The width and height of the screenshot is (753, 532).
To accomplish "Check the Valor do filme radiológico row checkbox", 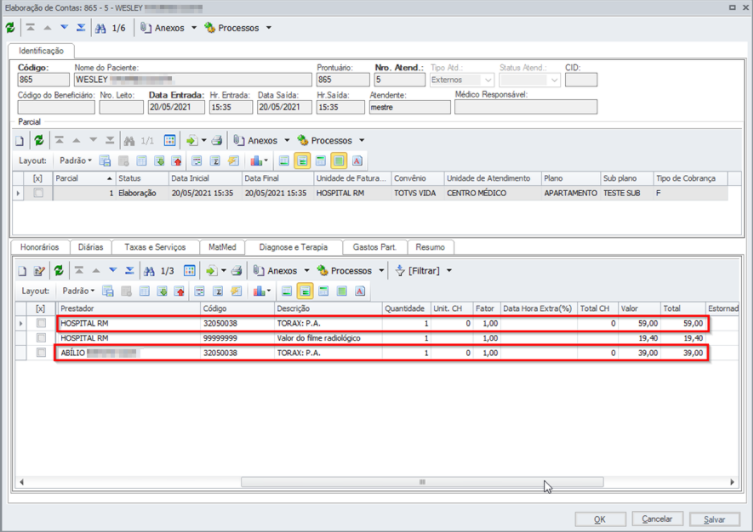I will 41,338.
